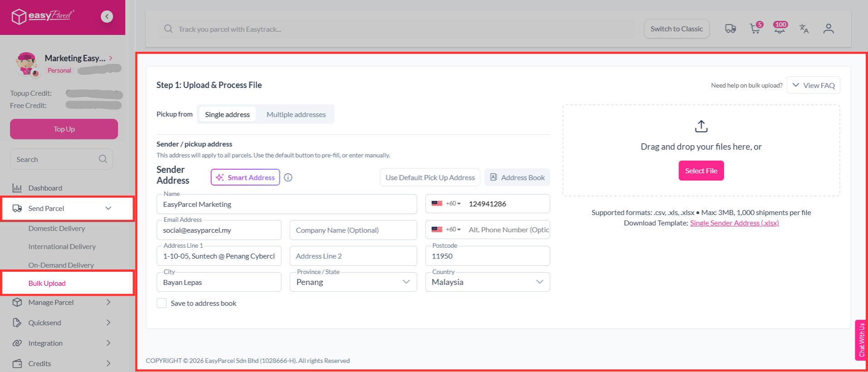Select Single address pickup option
The width and height of the screenshot is (868, 372).
227,114
